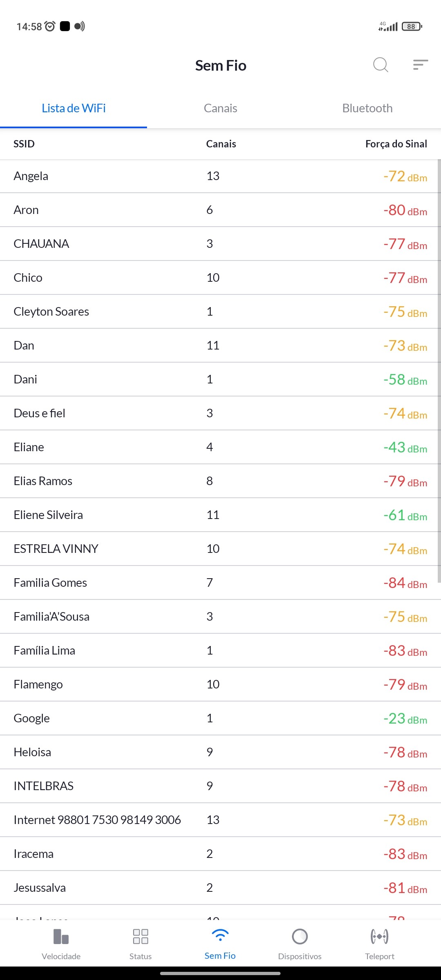Switch to the Bluetooth tab

[x=367, y=108]
